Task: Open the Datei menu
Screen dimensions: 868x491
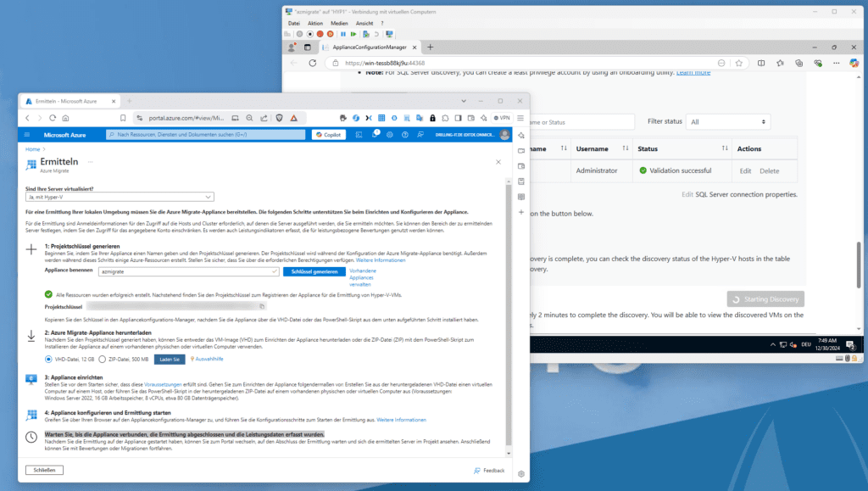Action: (294, 23)
